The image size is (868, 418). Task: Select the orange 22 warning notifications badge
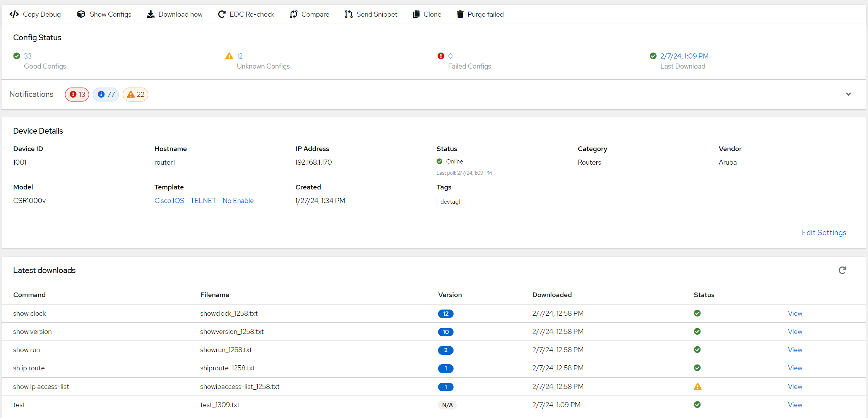click(135, 95)
